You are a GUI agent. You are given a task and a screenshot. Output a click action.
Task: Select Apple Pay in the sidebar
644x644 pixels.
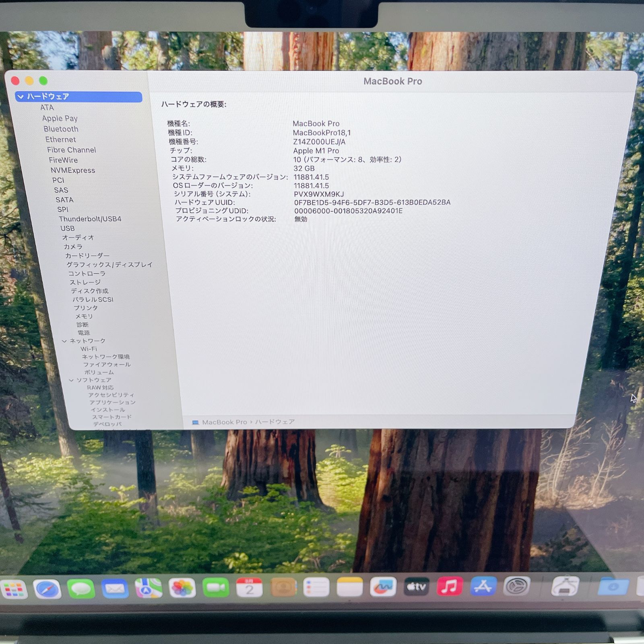(60, 118)
